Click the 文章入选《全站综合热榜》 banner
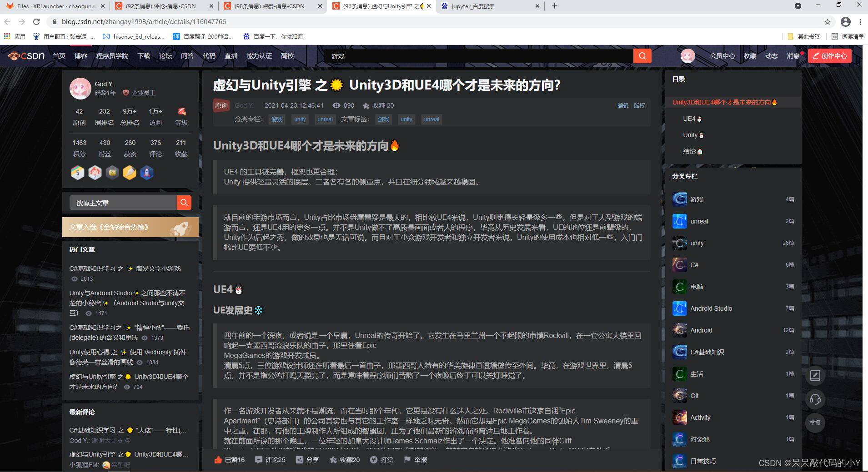868x472 pixels. click(130, 227)
